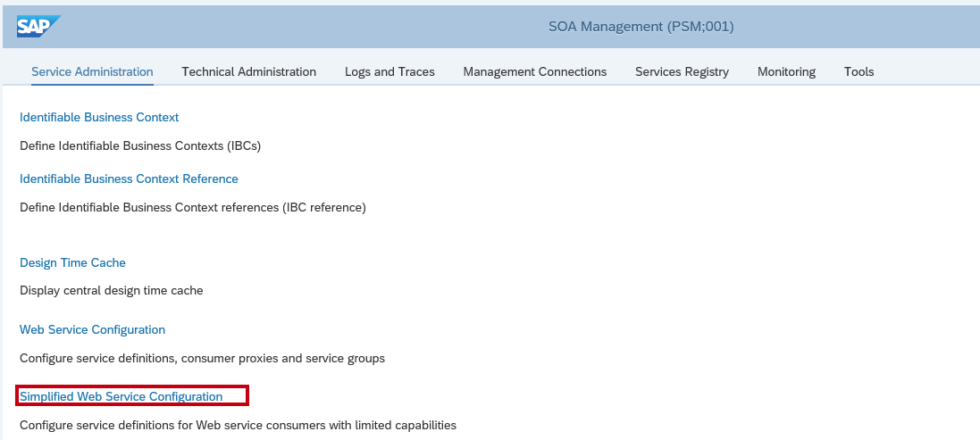Open the Design Time Cache link
Screen dimensions: 980x440
point(72,262)
